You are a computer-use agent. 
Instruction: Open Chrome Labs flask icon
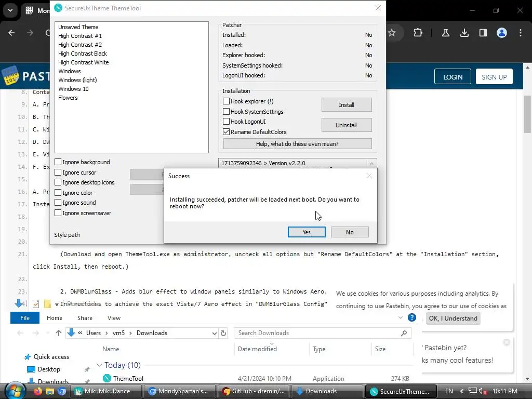coord(445,33)
